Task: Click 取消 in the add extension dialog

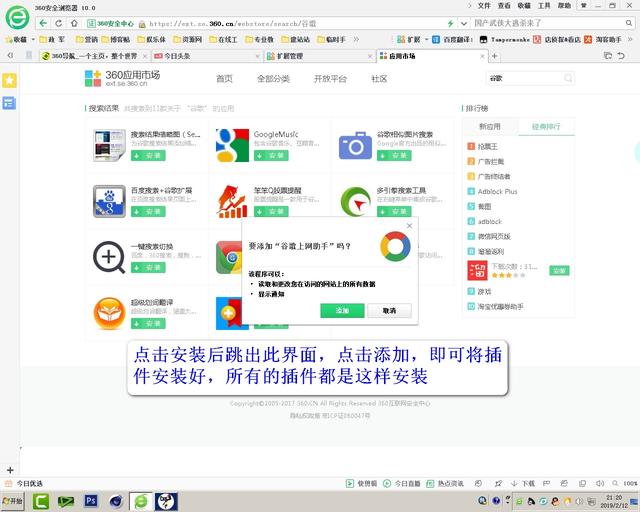Action: coord(389,311)
